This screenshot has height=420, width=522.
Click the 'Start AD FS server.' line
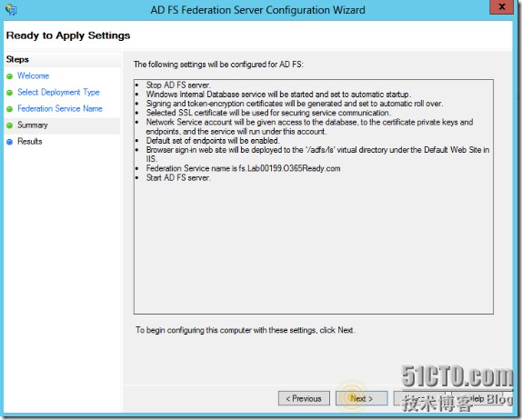click(x=178, y=178)
